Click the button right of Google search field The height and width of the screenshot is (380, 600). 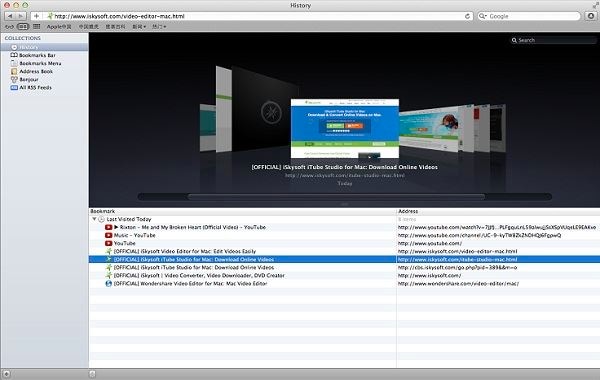[591, 16]
